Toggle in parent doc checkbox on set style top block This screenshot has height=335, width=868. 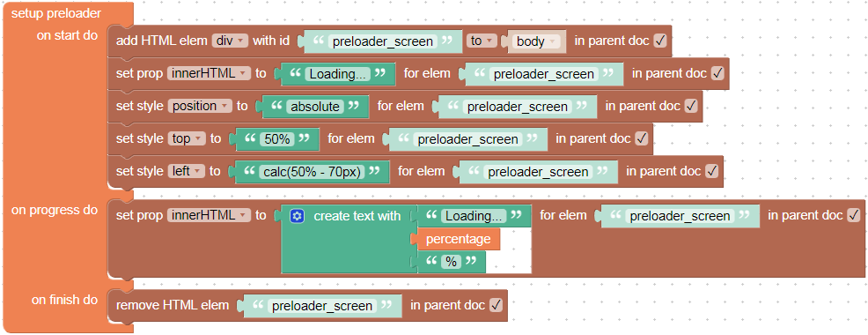click(642, 138)
